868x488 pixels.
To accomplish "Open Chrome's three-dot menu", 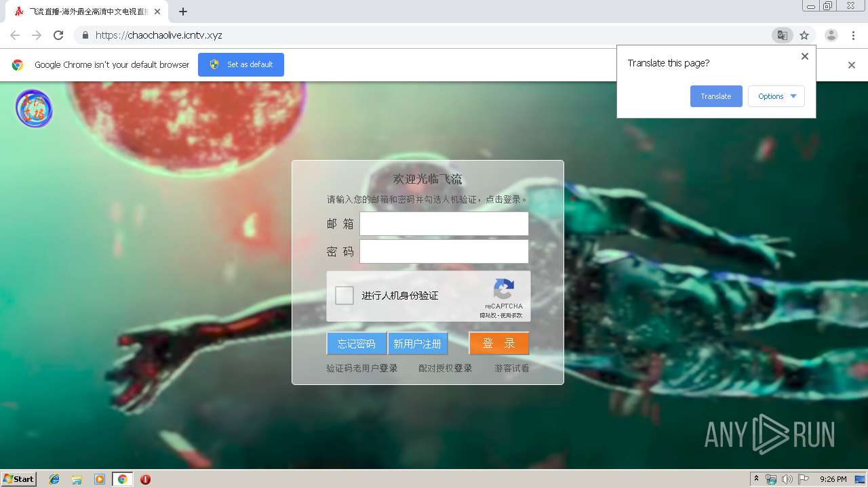I will tap(853, 35).
